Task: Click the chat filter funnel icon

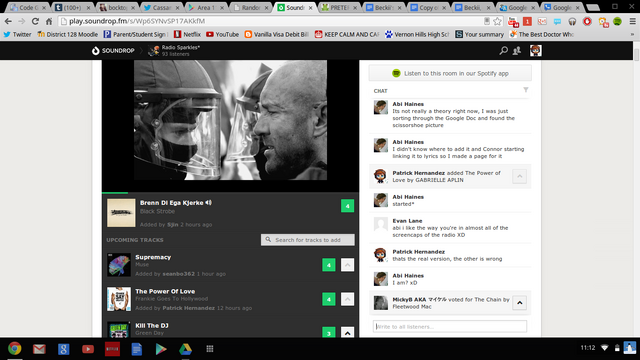Action: click(x=526, y=90)
